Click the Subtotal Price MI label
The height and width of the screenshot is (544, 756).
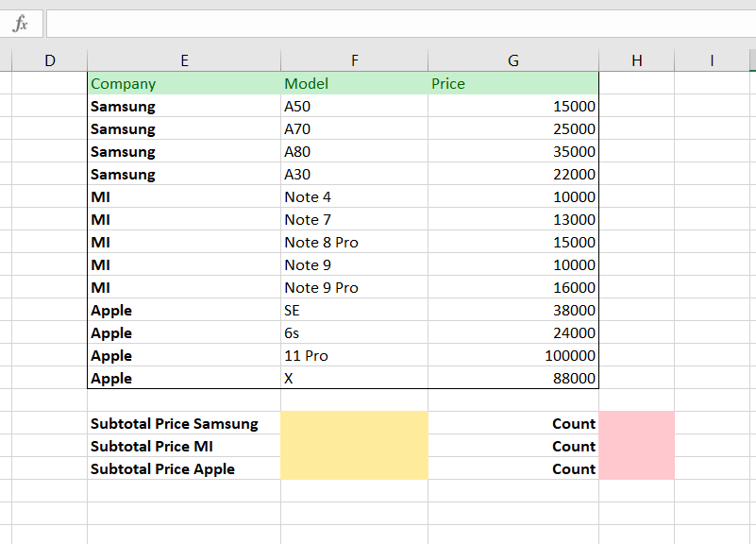pos(152,446)
